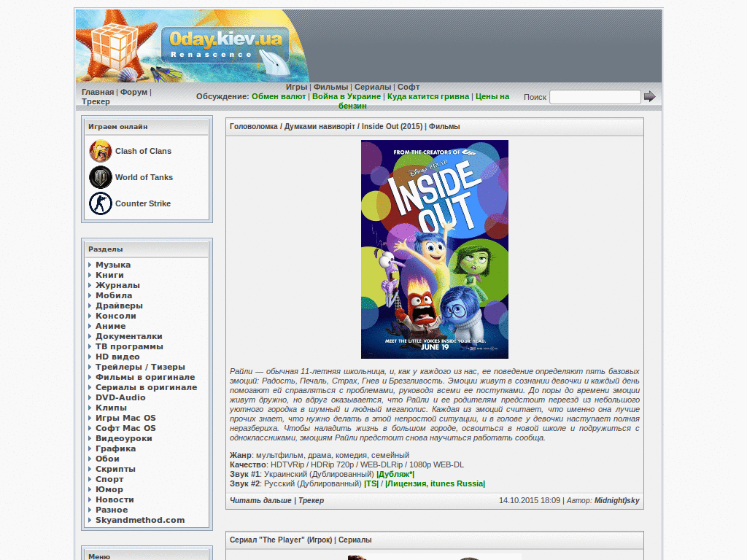
Task: Click the |Лицензия, itunes Russia| link
Action: pos(435,484)
